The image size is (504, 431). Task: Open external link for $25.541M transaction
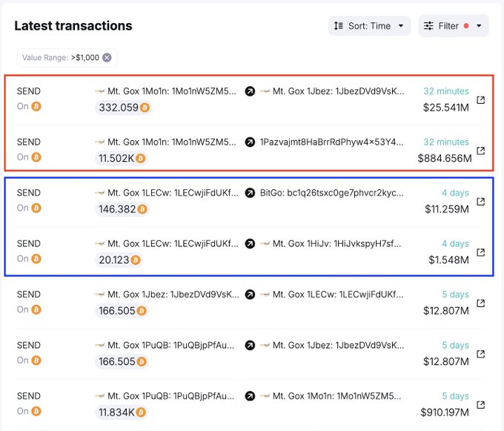pos(481,100)
